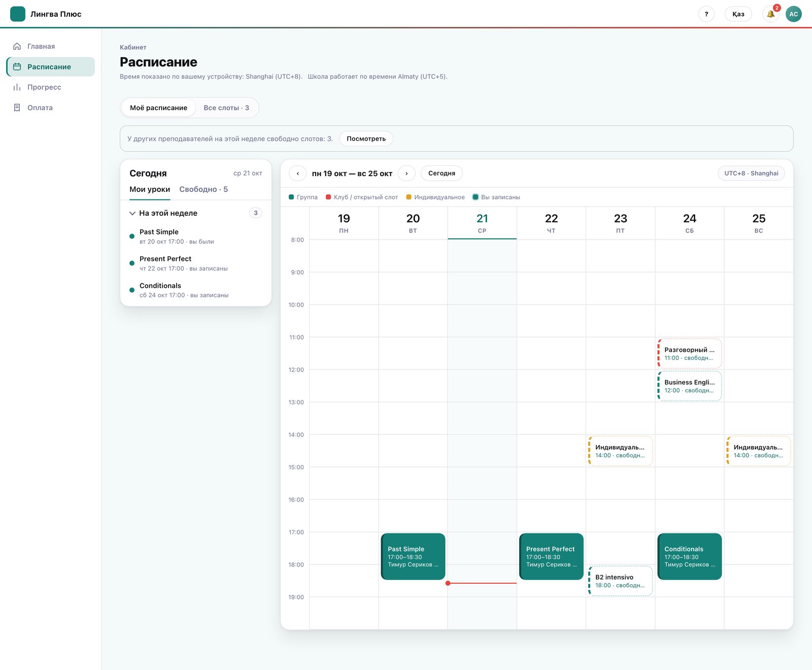
Task: Click the Оплата receipt icon
Action: pyautogui.click(x=17, y=108)
